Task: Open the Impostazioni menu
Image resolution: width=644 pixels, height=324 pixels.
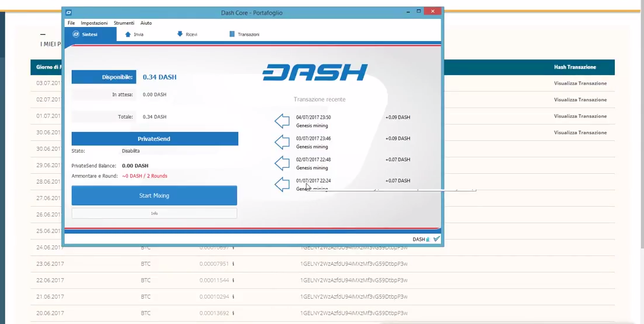Action: point(94,23)
